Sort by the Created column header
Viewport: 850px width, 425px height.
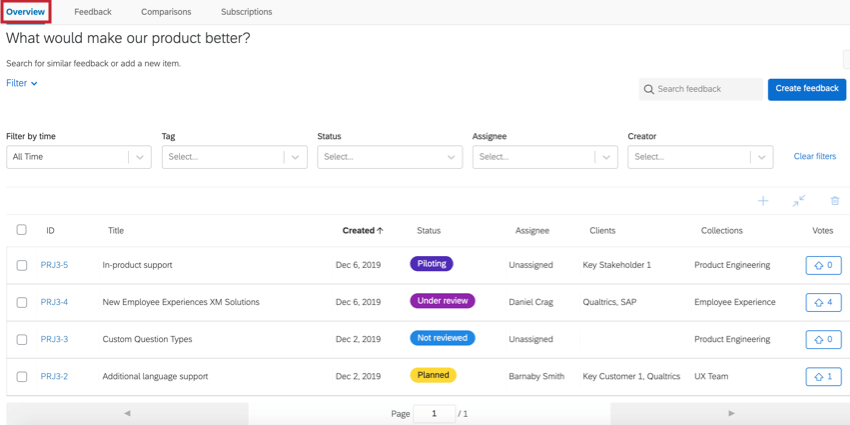363,230
